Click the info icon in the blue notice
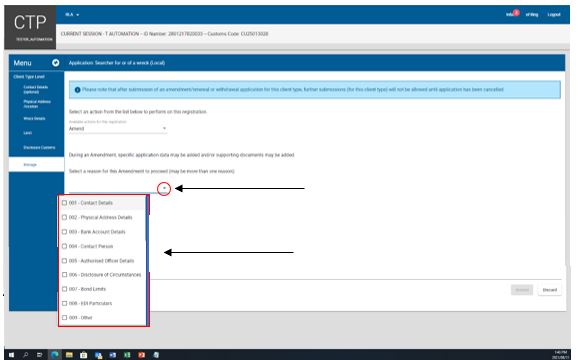The image size is (578, 360). (x=77, y=90)
